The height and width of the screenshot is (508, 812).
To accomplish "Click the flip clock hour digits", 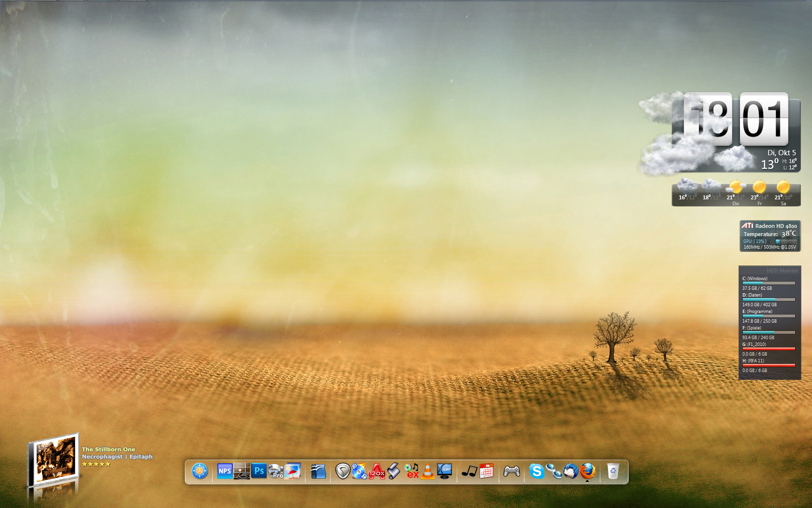I will (x=708, y=120).
